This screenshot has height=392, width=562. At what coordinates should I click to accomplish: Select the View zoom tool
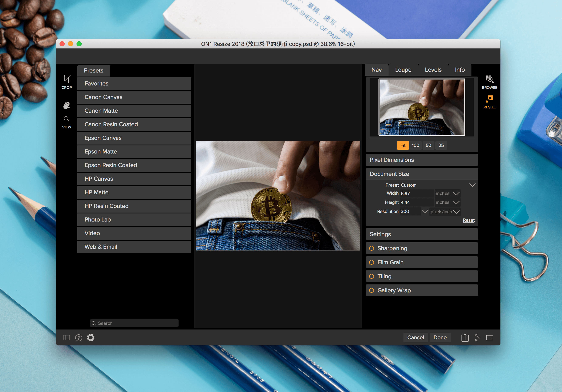click(x=67, y=122)
